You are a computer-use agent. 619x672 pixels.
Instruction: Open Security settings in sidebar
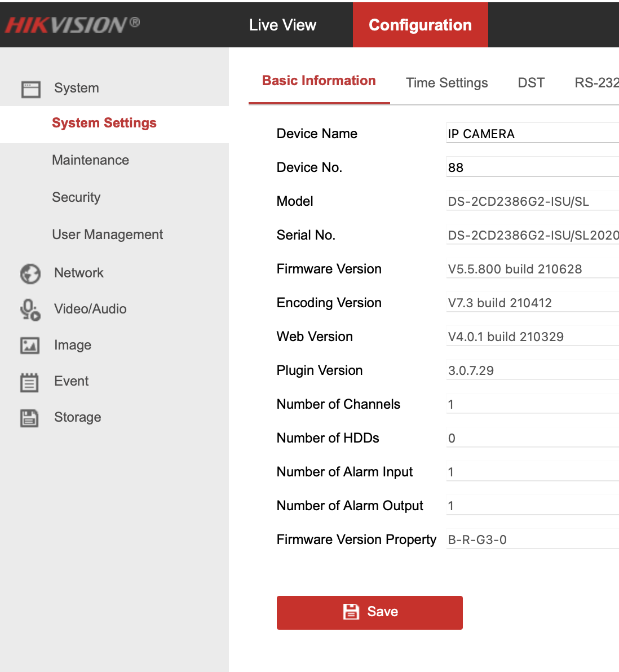76,197
